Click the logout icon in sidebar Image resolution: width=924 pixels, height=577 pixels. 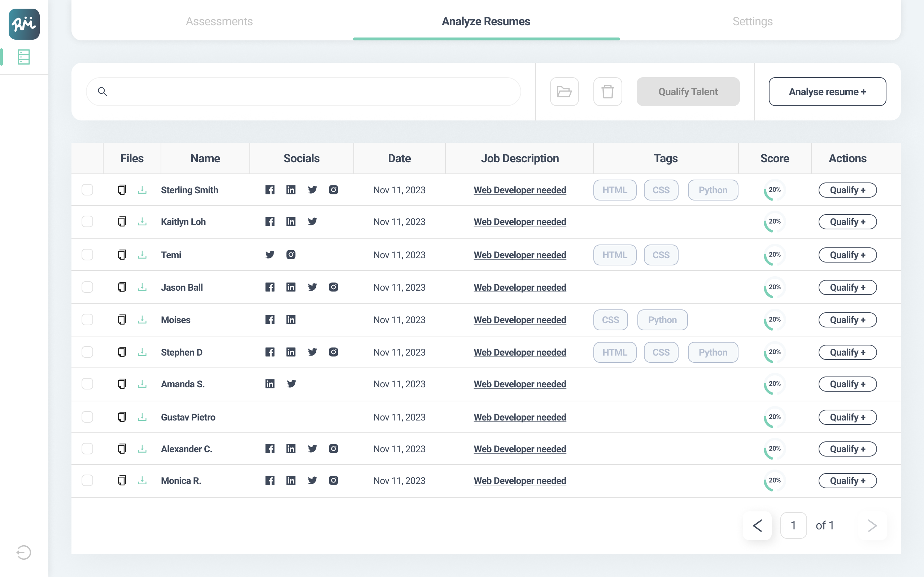24,552
